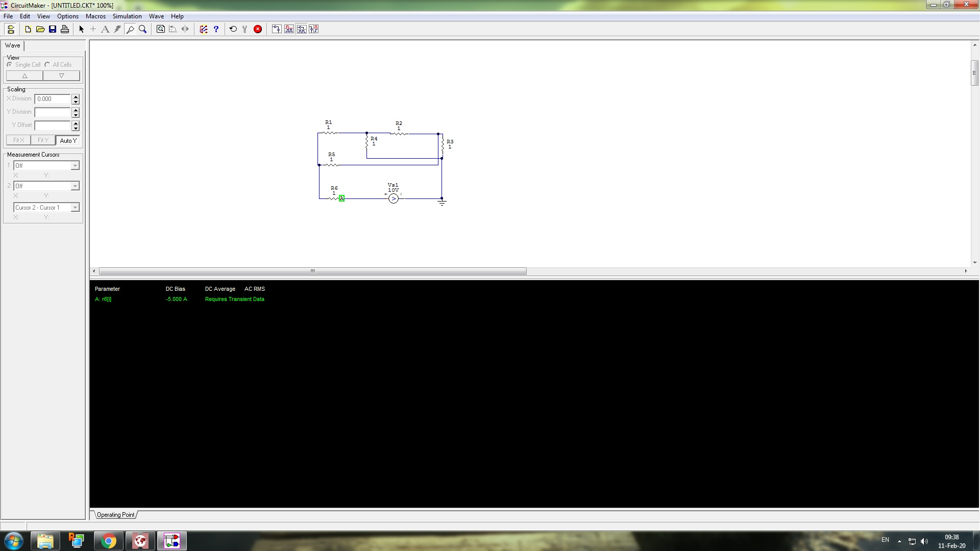Stop the simulation with red icon

click(x=258, y=29)
